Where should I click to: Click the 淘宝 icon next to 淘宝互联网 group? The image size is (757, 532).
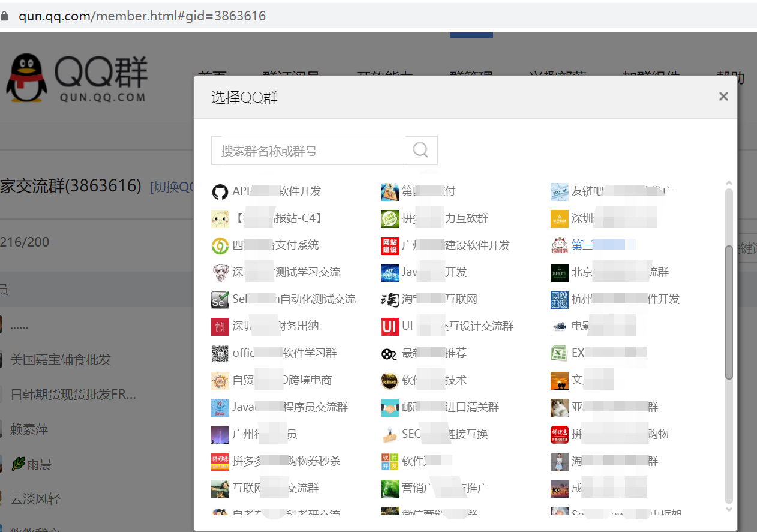[389, 299]
